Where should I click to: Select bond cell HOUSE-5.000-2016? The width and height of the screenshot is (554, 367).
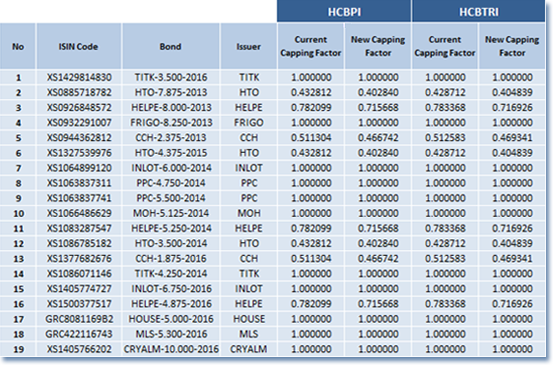click(171, 319)
